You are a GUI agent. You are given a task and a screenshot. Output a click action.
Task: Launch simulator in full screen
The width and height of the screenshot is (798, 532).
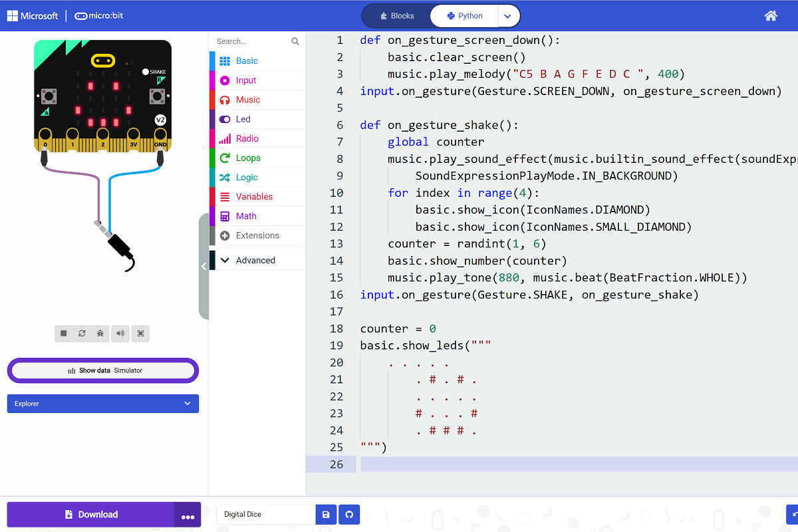point(140,333)
